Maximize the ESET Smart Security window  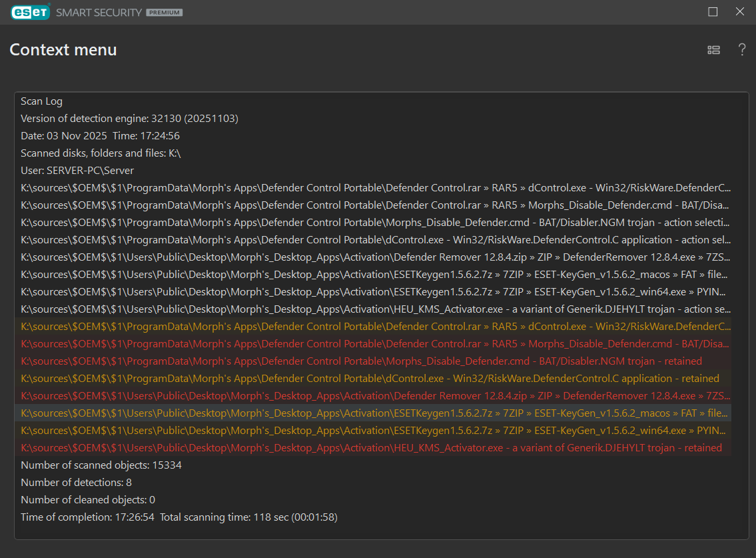click(x=713, y=12)
